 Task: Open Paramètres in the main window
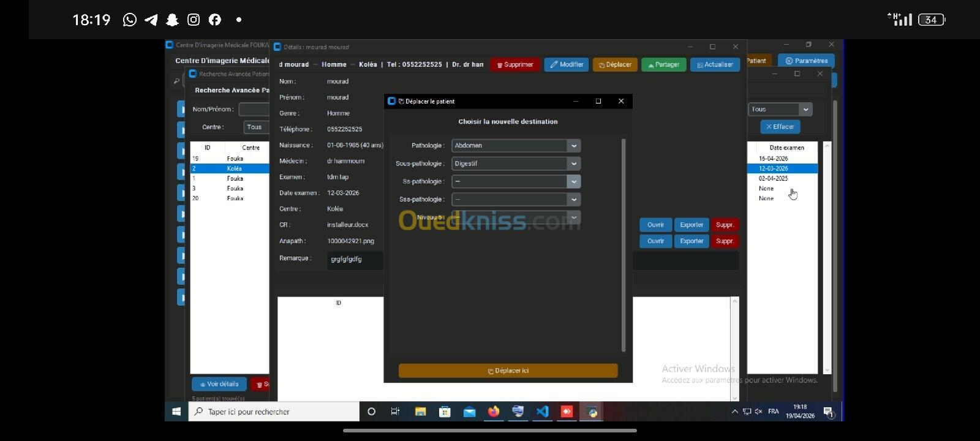point(807,61)
